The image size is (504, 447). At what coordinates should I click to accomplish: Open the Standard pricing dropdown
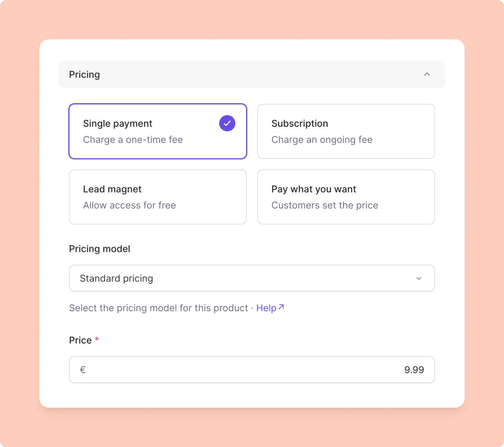[252, 278]
